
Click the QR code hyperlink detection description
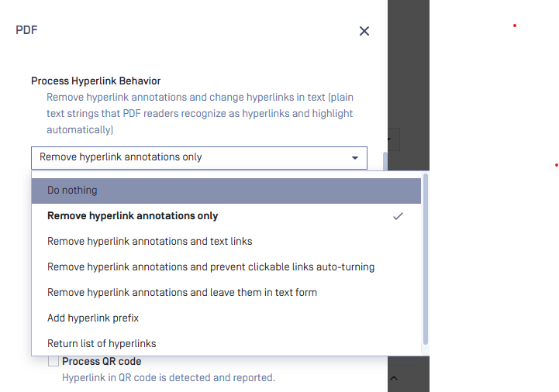click(168, 378)
